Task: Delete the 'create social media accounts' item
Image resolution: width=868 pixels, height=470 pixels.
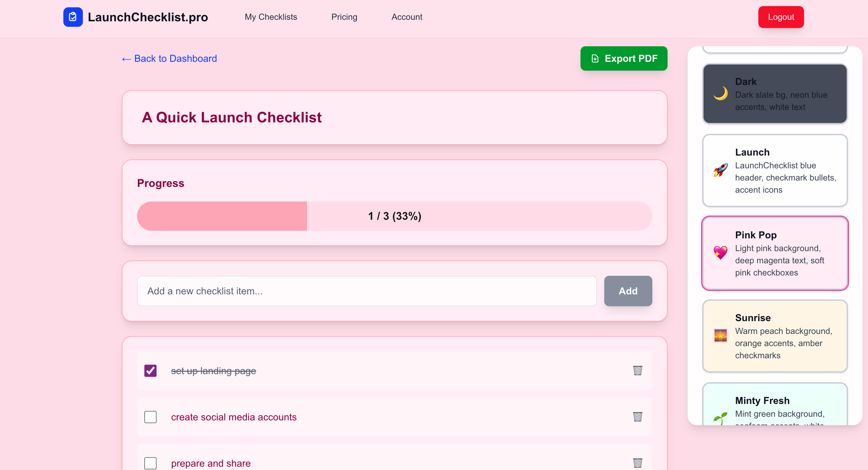Action: coord(637,417)
